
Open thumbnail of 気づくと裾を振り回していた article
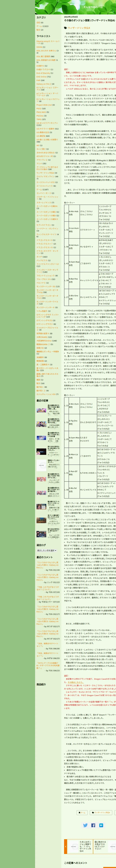(41, 520)
